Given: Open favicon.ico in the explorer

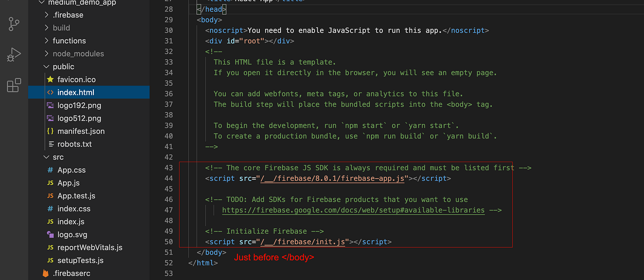Looking at the screenshot, I should 76,79.
